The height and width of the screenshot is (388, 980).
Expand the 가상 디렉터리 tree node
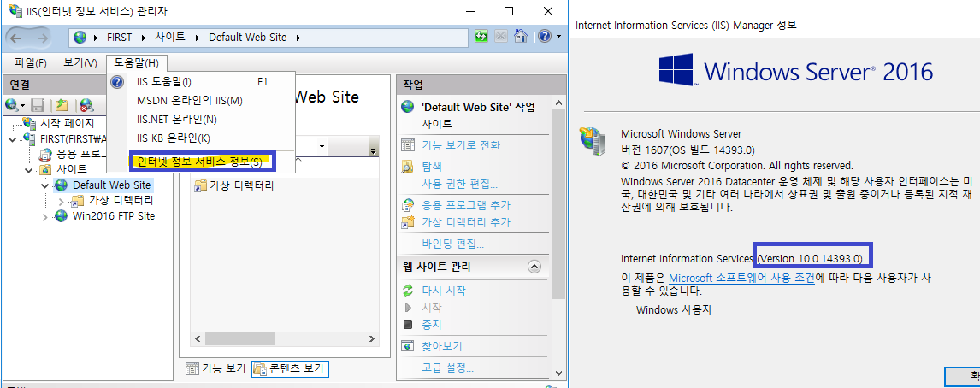(61, 201)
